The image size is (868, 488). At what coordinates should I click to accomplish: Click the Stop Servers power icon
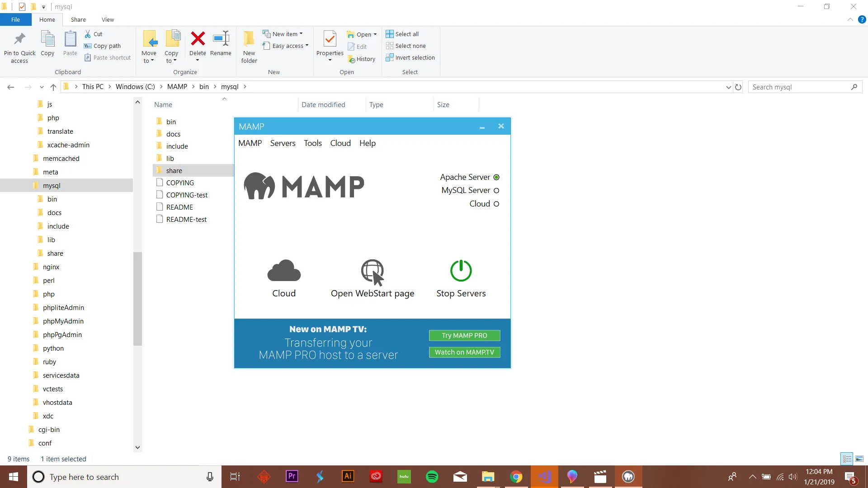461,271
